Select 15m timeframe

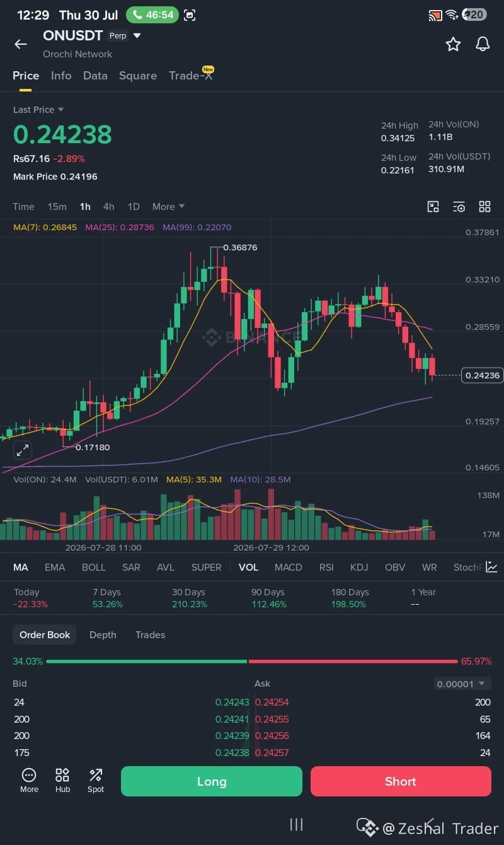tap(57, 207)
